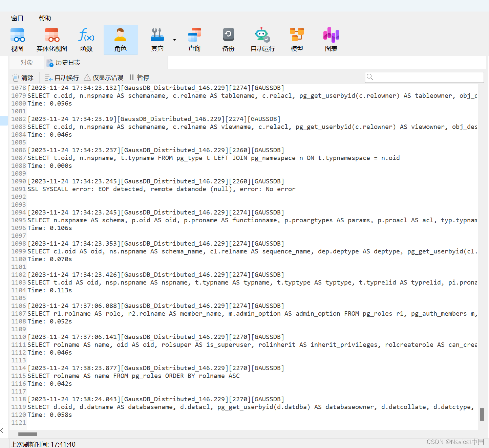Open the 实体化视图 materialized view icon
Image resolution: width=489 pixels, height=448 pixels.
[52, 40]
